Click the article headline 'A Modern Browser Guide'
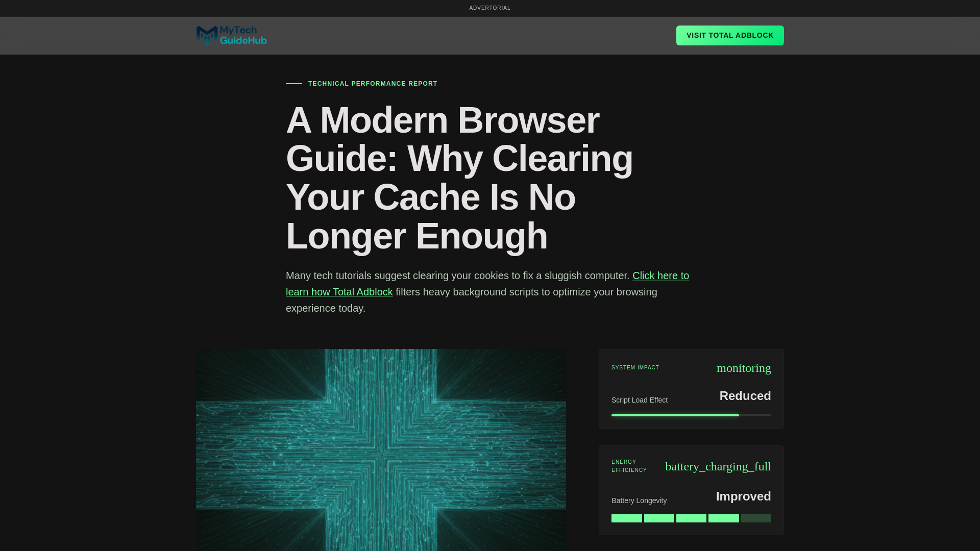This screenshot has height=551, width=980. [x=459, y=178]
